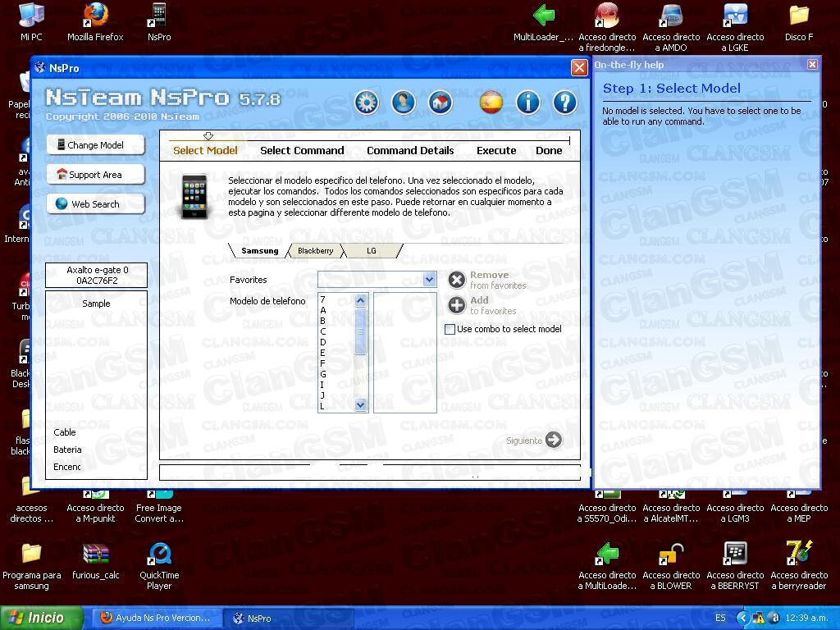The height and width of the screenshot is (630, 840).
Task: Open the NsTeam home page icon
Action: click(x=440, y=103)
